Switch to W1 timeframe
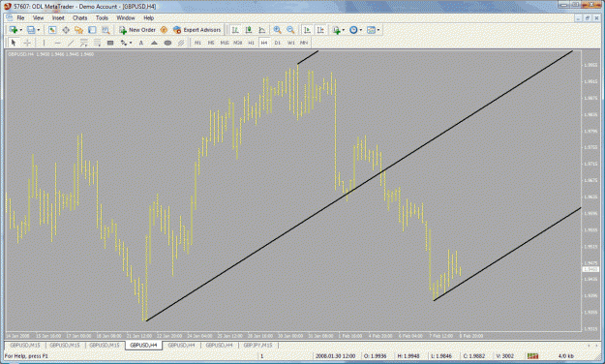 click(291, 43)
